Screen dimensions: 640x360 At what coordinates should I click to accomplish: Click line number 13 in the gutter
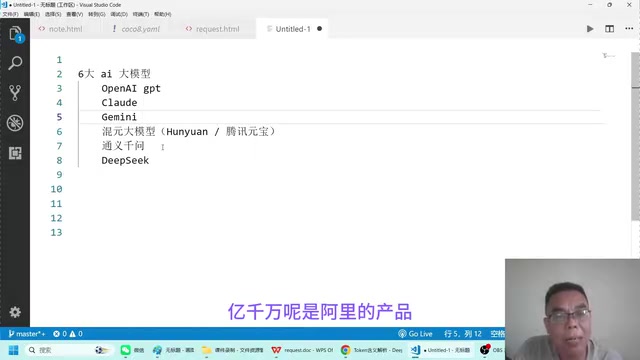(x=56, y=232)
